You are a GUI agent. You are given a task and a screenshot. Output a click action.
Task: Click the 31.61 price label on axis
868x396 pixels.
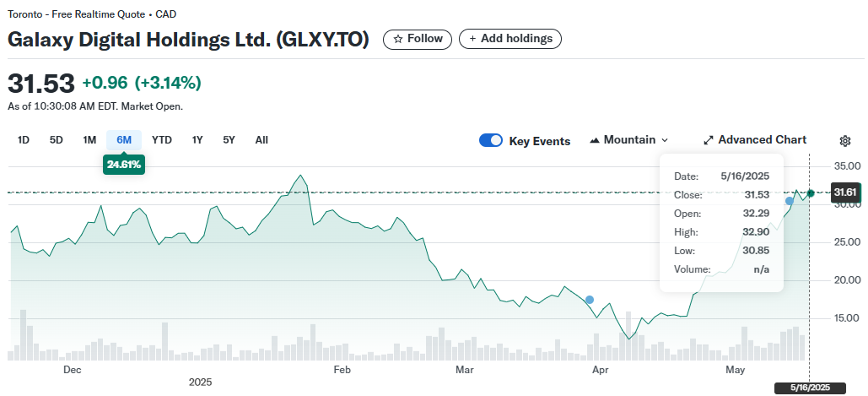point(845,193)
